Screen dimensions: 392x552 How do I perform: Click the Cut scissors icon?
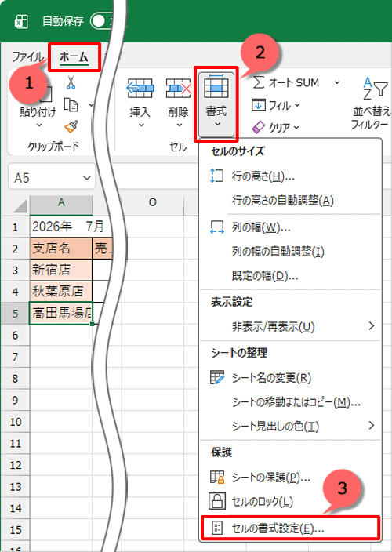(x=71, y=82)
